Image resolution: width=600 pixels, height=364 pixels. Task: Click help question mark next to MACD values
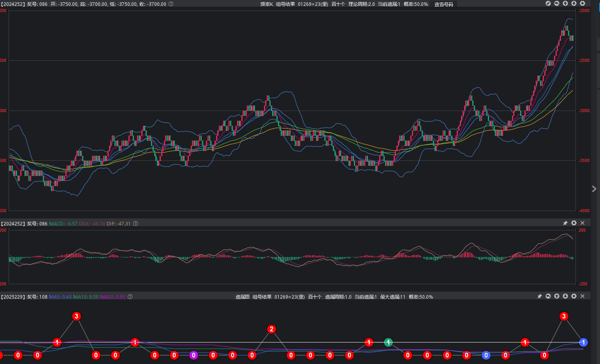[x=135, y=223]
